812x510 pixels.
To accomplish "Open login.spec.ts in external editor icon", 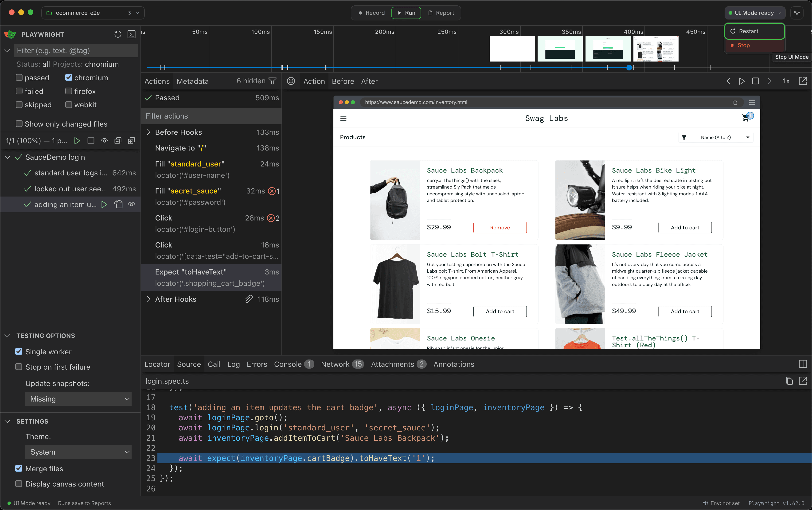I will click(x=803, y=381).
